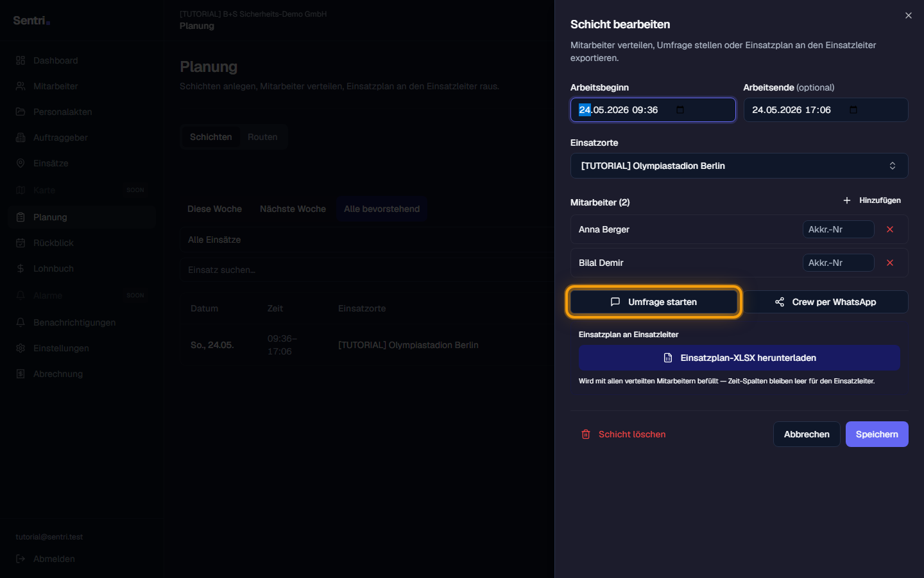Click the Abbrechen button
Viewport: 924px width, 578px height.
[x=807, y=434]
